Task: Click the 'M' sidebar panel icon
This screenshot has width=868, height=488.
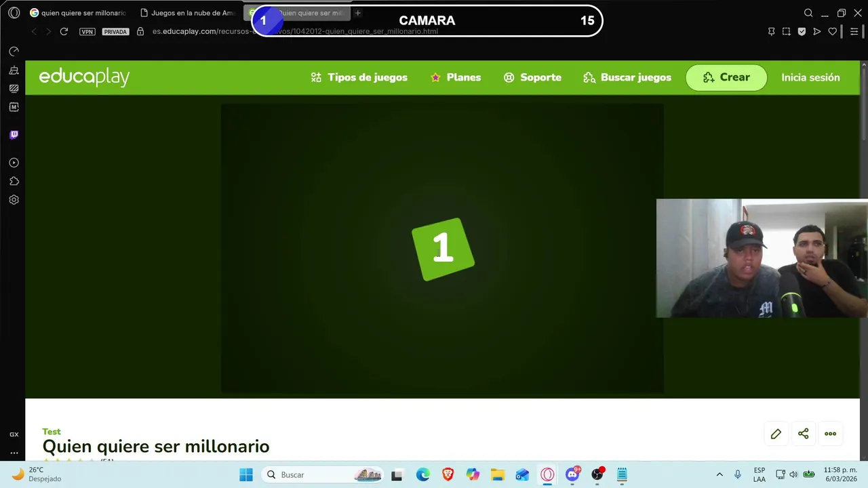Action: (14, 107)
